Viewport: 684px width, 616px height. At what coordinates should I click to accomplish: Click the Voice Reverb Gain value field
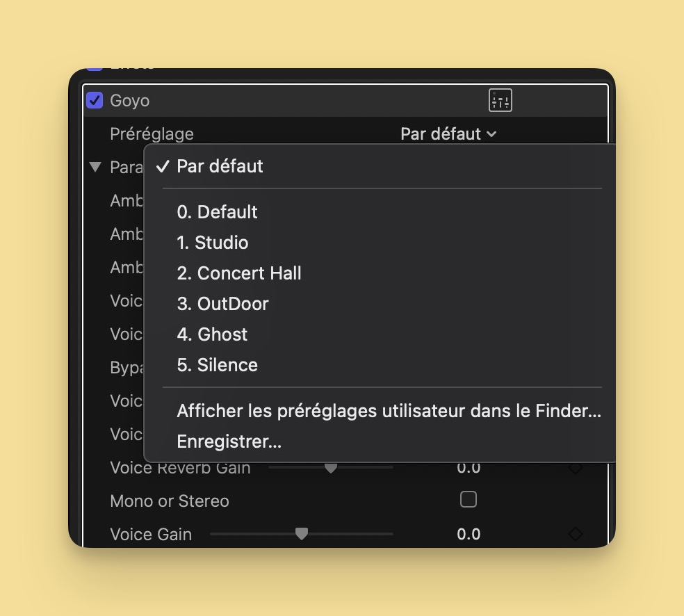(469, 468)
